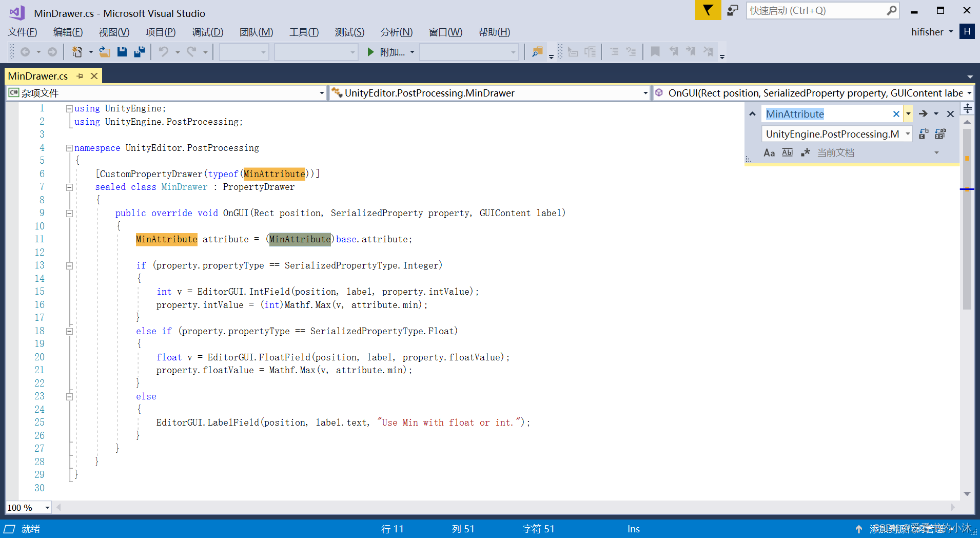
Task: Click the Replace All icon
Action: tap(940, 134)
